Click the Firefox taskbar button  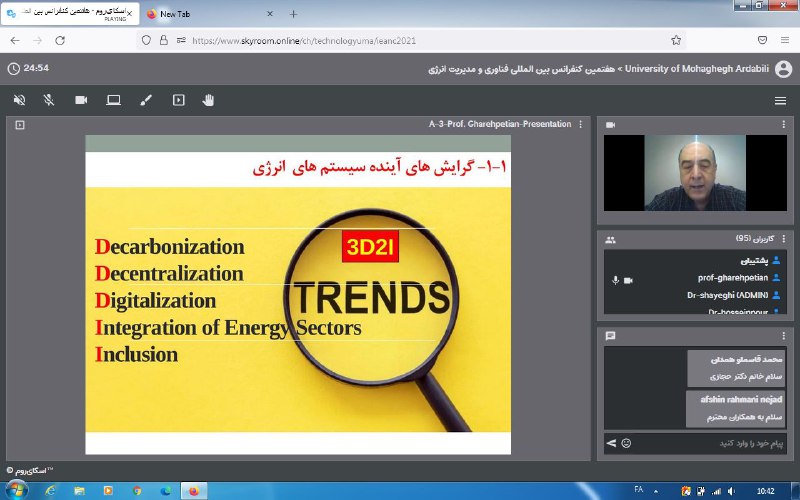coord(194,491)
